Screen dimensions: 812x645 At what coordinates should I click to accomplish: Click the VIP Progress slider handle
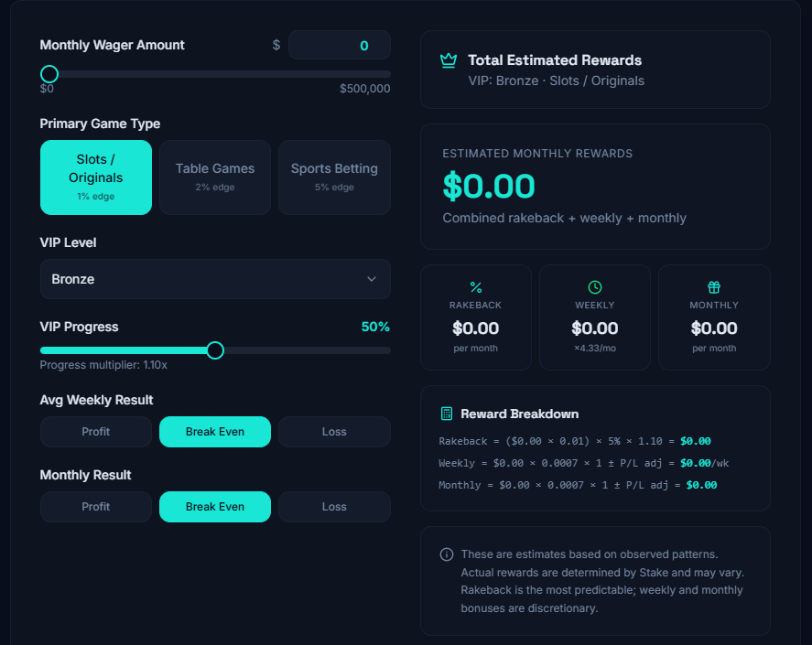coord(215,350)
